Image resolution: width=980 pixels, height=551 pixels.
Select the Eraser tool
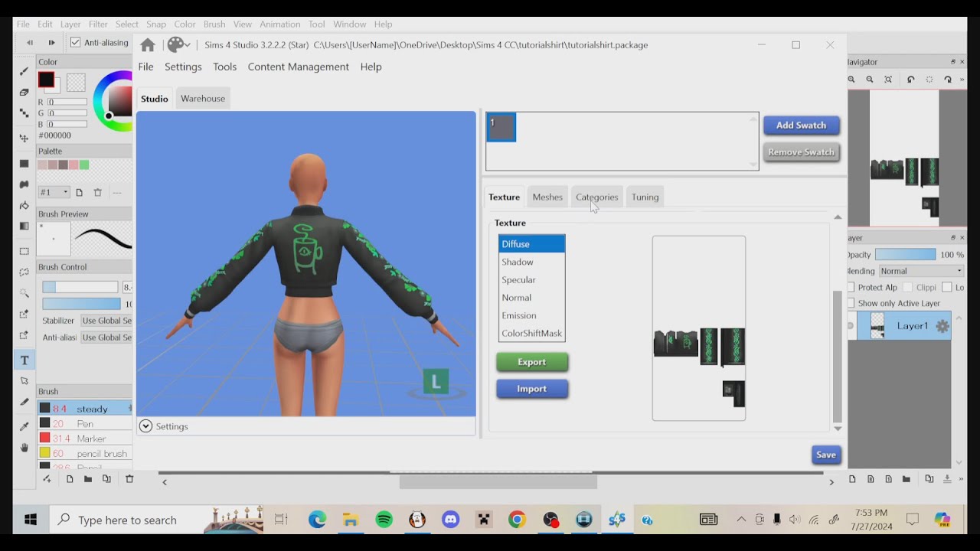coord(24,92)
